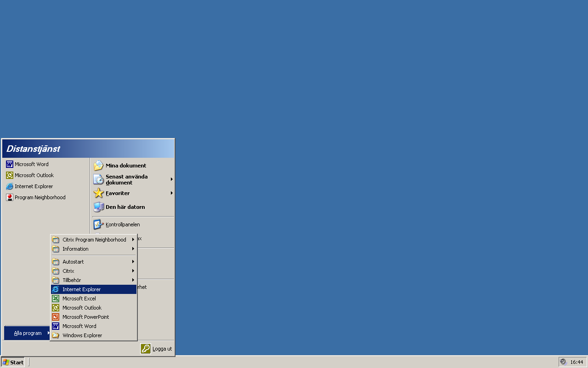Image resolution: width=588 pixels, height=368 pixels.
Task: Open Microsoft Word icon in programs submenu
Action: pos(56,326)
